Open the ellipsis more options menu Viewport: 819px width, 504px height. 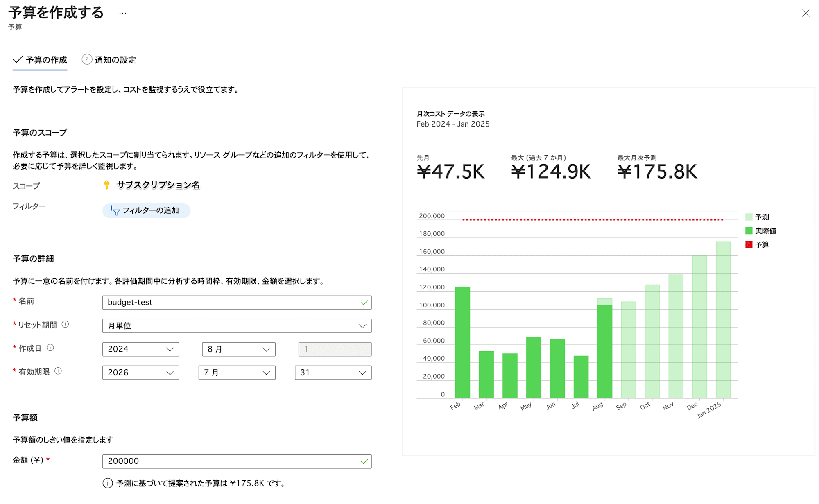122,13
